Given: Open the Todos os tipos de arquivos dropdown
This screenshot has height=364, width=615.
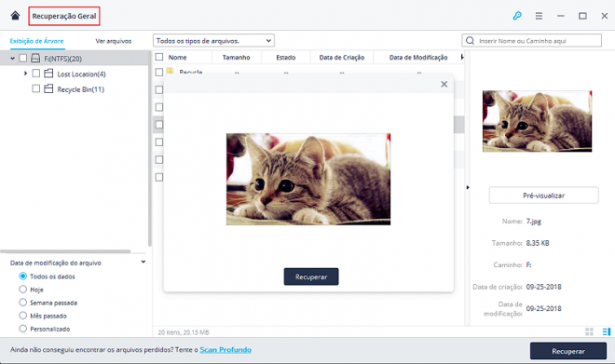Looking at the screenshot, I should [213, 40].
